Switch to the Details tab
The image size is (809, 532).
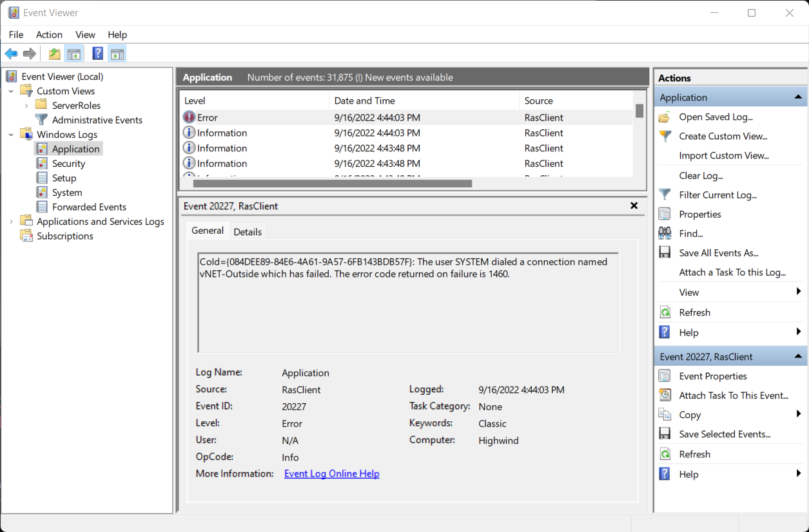coord(248,231)
